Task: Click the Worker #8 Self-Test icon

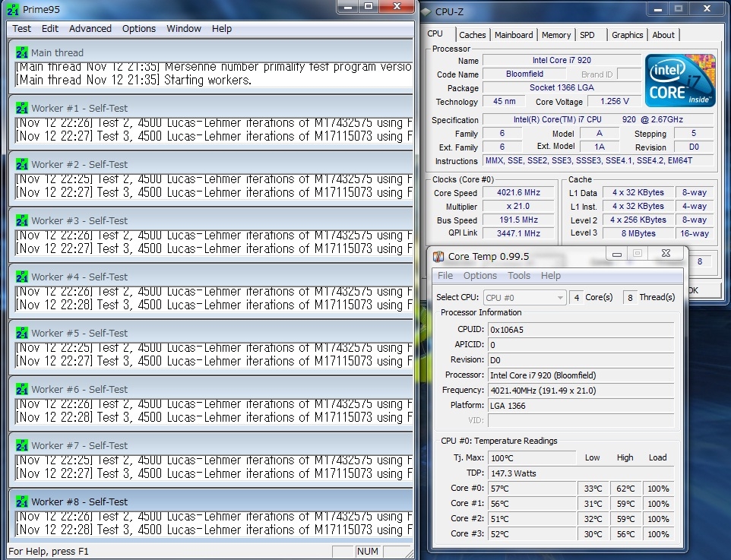Action: coord(21,501)
